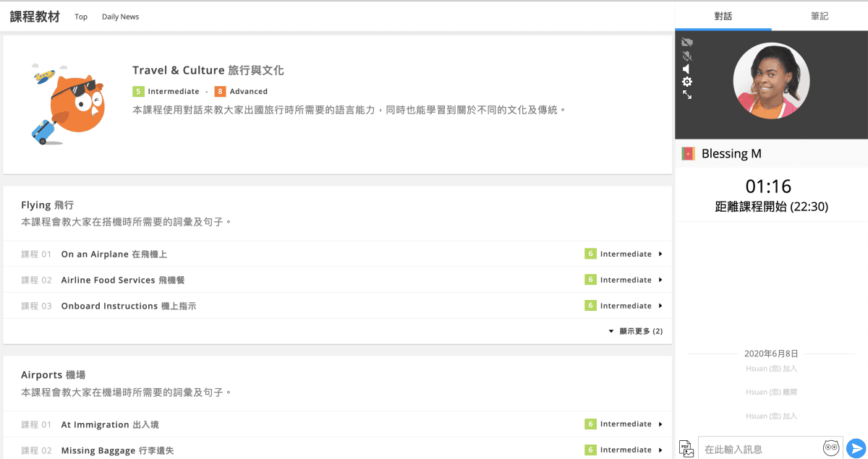Click level 6 badge on On an Airplane row
The width and height of the screenshot is (868, 459).
click(590, 254)
